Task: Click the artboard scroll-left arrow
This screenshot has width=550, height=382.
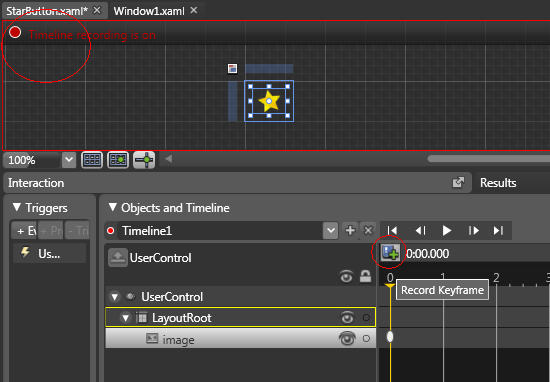Action: (x=168, y=159)
